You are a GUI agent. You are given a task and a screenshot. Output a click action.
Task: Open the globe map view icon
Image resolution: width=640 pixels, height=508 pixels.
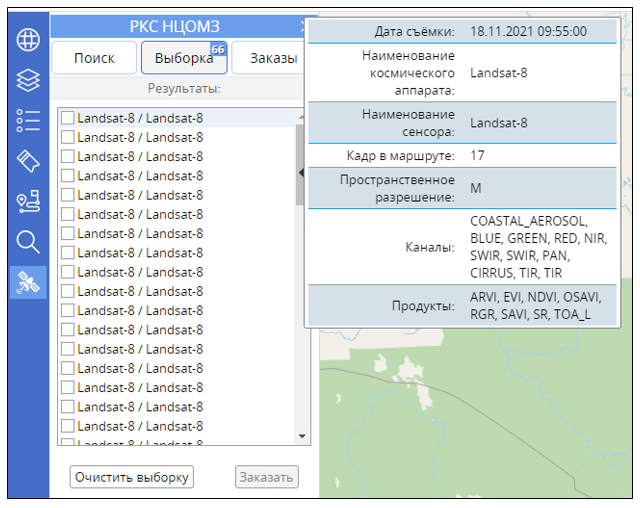pos(28,40)
